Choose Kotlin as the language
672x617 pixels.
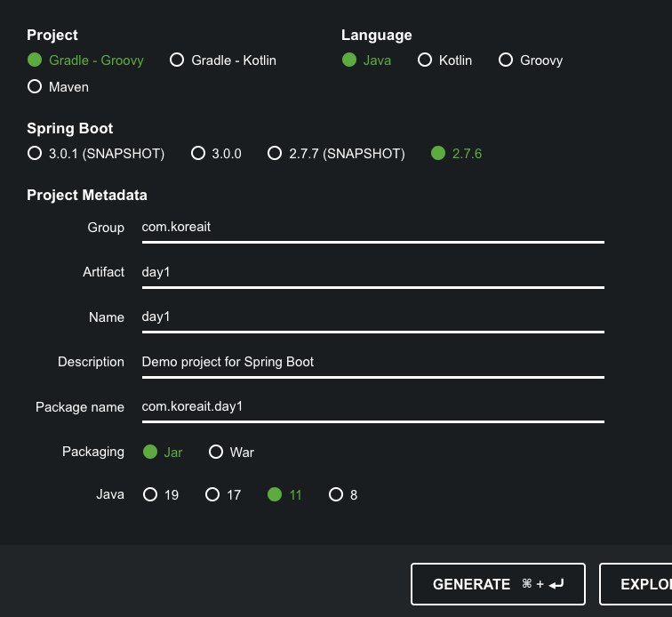pos(444,60)
